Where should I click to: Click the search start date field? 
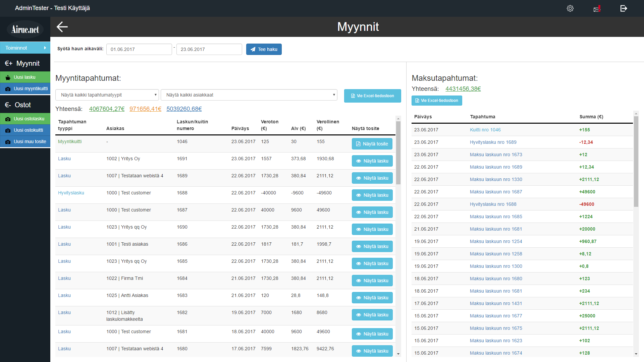139,49
